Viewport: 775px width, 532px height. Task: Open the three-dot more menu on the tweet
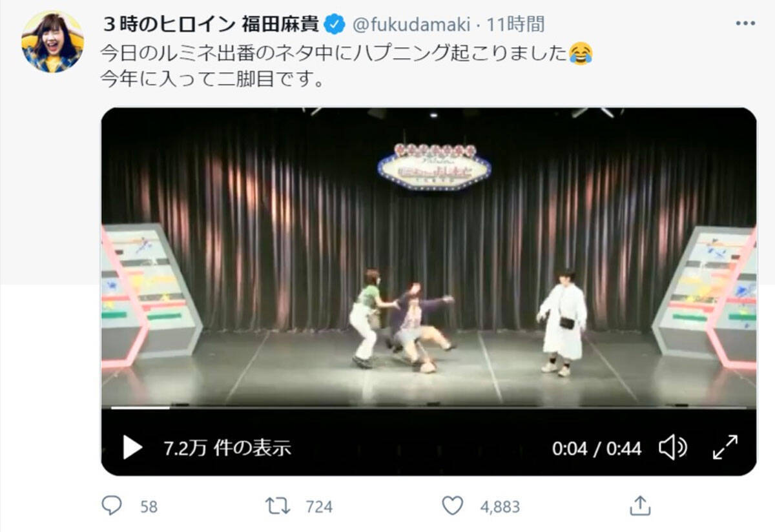pyautogui.click(x=745, y=23)
